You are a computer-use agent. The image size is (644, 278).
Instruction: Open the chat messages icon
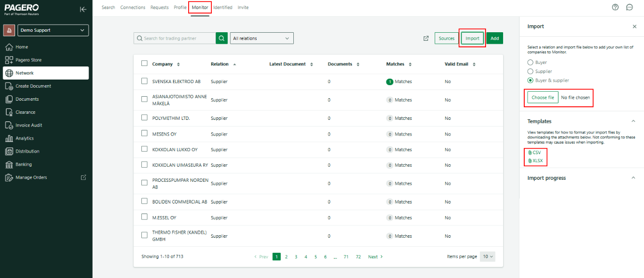(629, 7)
